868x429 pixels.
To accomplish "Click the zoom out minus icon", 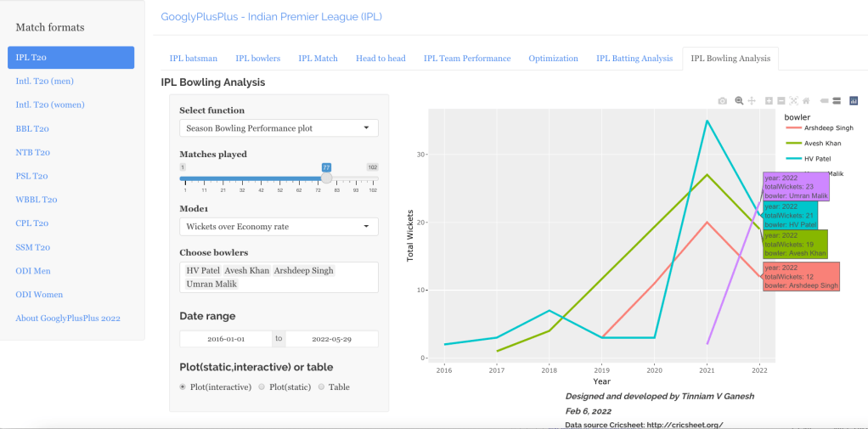I will (x=781, y=100).
